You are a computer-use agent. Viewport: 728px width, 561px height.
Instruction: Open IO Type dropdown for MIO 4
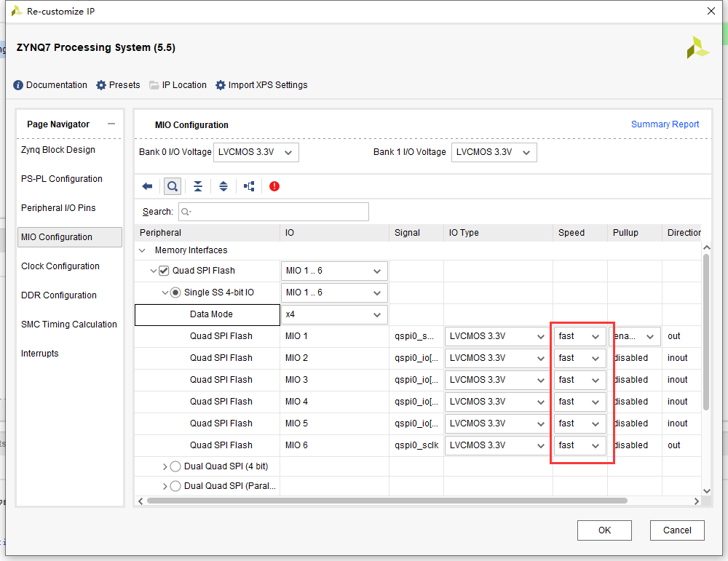click(496, 402)
